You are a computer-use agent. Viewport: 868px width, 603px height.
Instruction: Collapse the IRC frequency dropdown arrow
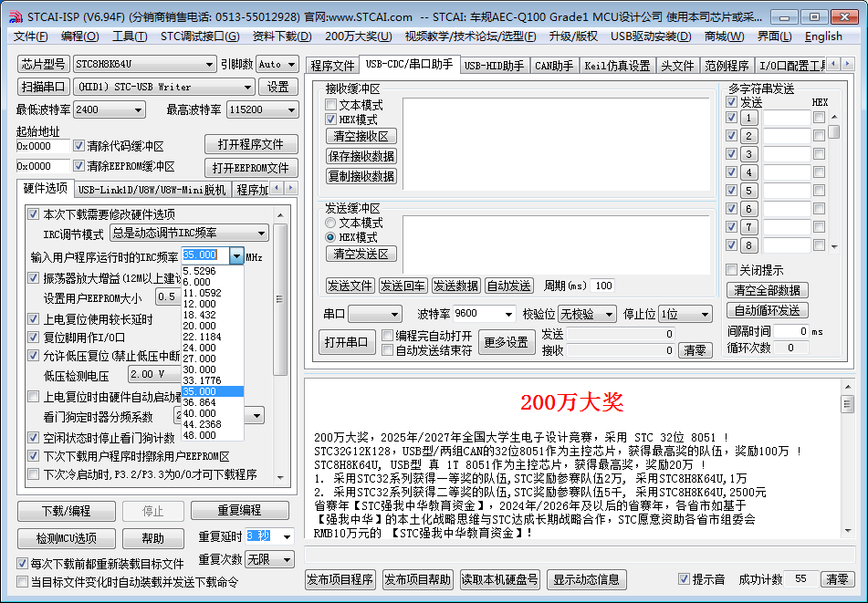(x=237, y=255)
